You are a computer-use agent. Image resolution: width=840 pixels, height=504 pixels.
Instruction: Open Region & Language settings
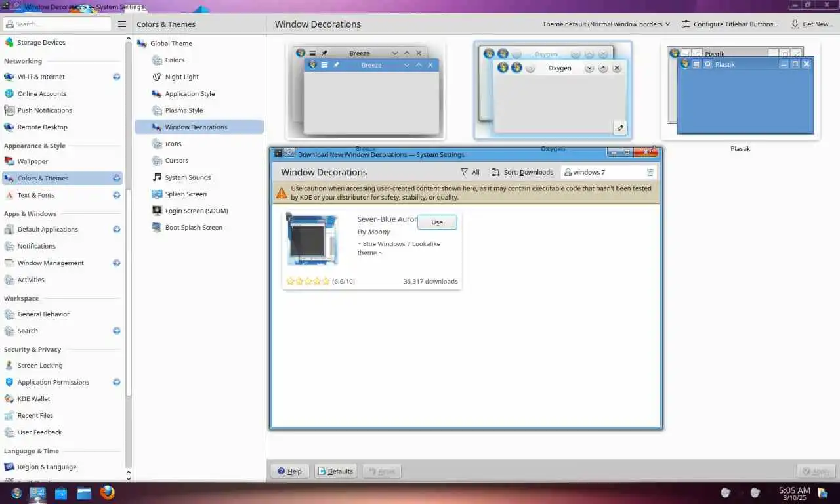62,467
